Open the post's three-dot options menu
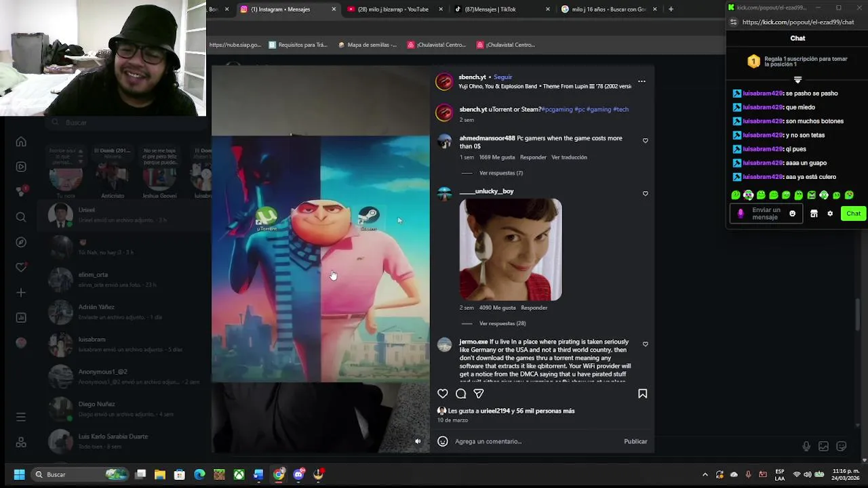The height and width of the screenshot is (488, 868). (642, 81)
